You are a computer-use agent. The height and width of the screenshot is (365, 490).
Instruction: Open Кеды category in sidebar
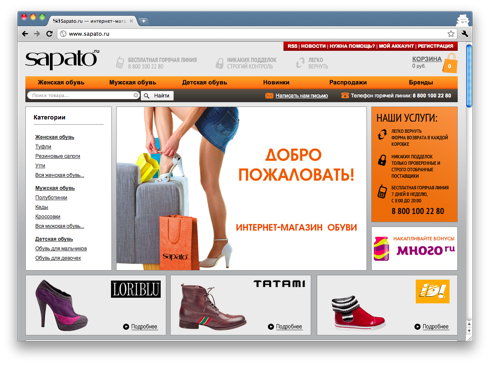pyautogui.click(x=42, y=207)
